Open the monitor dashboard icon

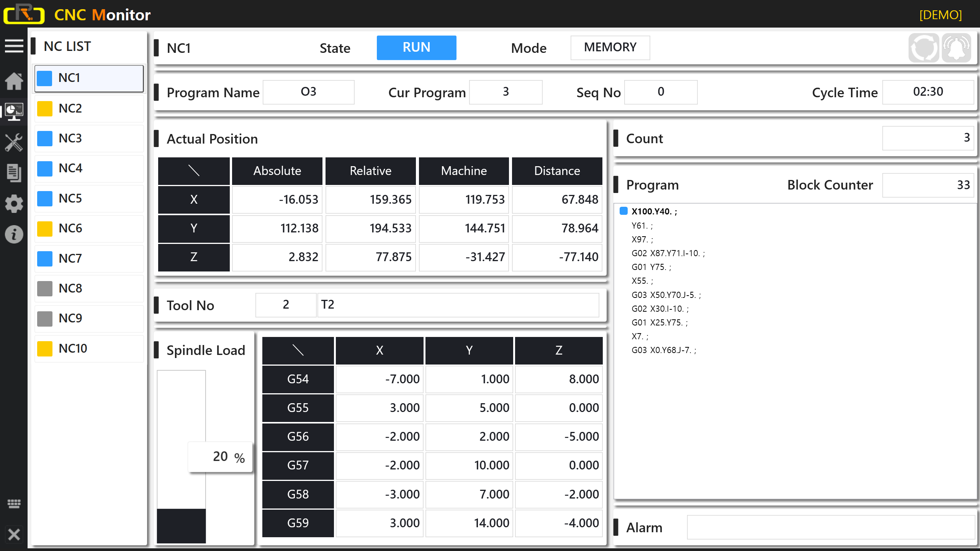[14, 111]
